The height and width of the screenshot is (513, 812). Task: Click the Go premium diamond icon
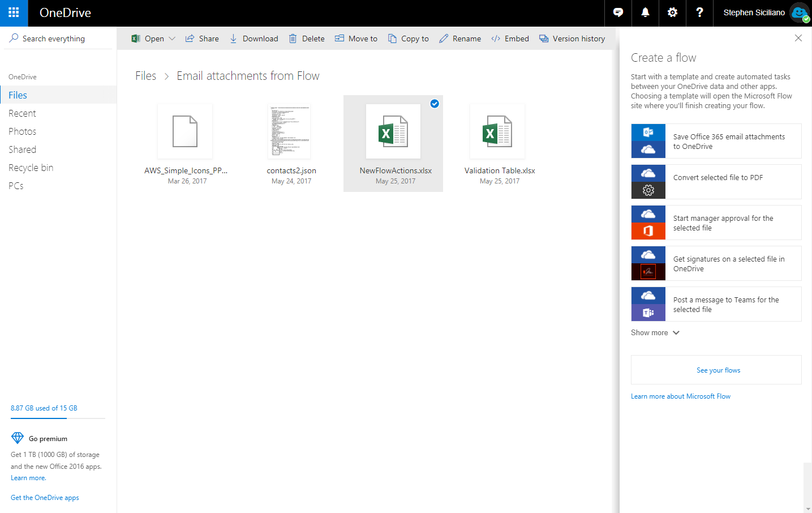click(x=18, y=438)
